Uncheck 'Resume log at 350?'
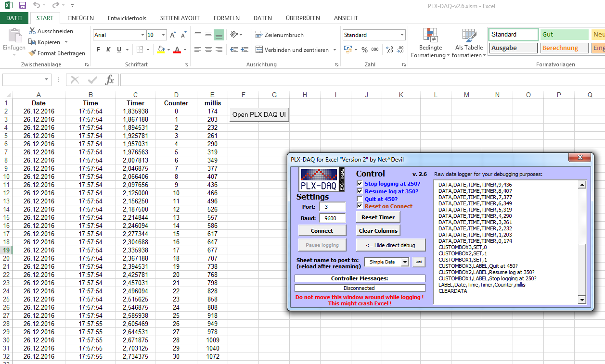 point(360,191)
